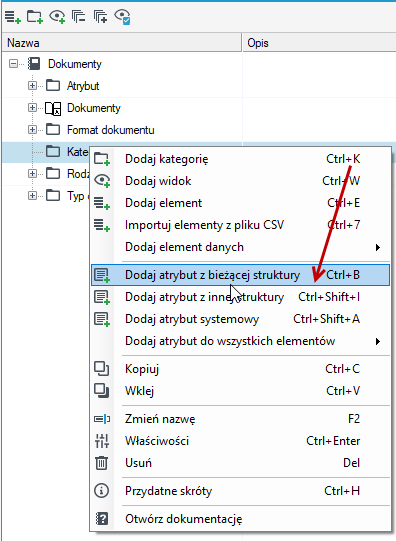This screenshot has height=541, width=396.
Task: Click the atrybut systemowy icon
Action: (102, 319)
